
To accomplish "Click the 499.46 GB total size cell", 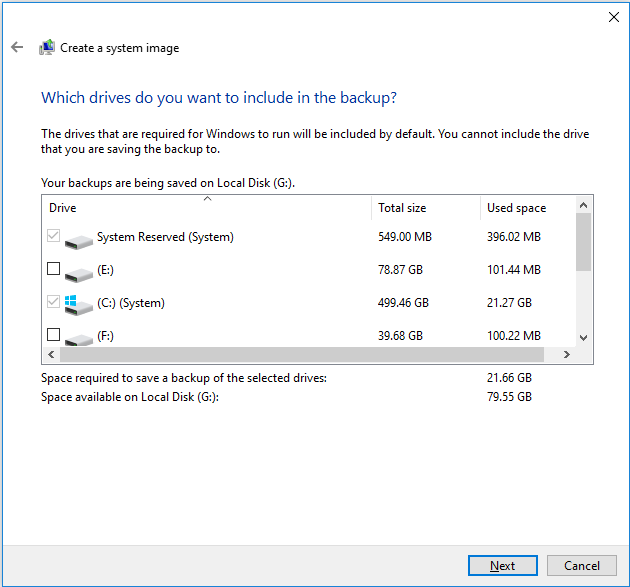I will point(403,303).
